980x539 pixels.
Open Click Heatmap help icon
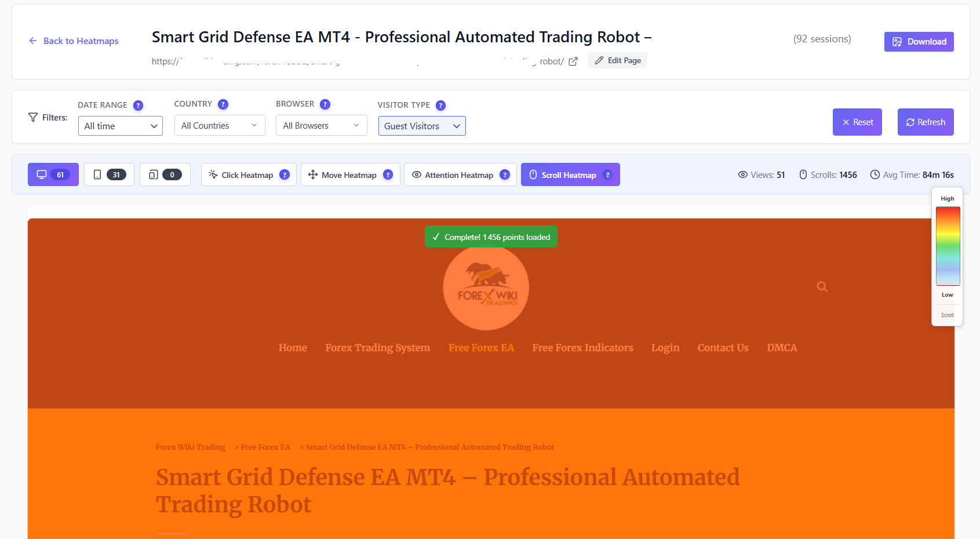tap(285, 174)
